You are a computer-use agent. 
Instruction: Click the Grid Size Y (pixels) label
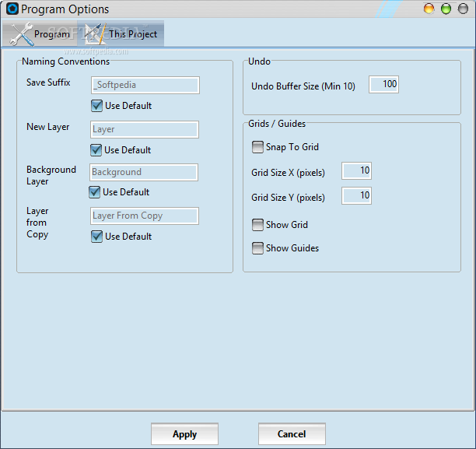click(288, 198)
